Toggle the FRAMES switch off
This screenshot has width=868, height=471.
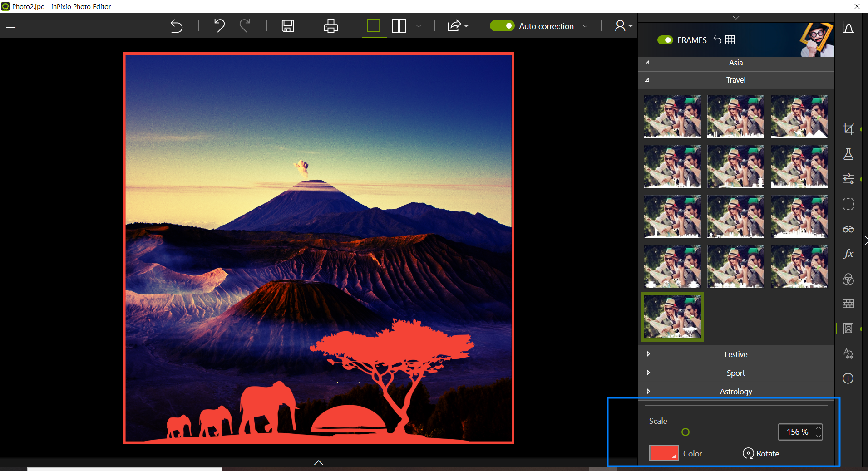(x=665, y=40)
